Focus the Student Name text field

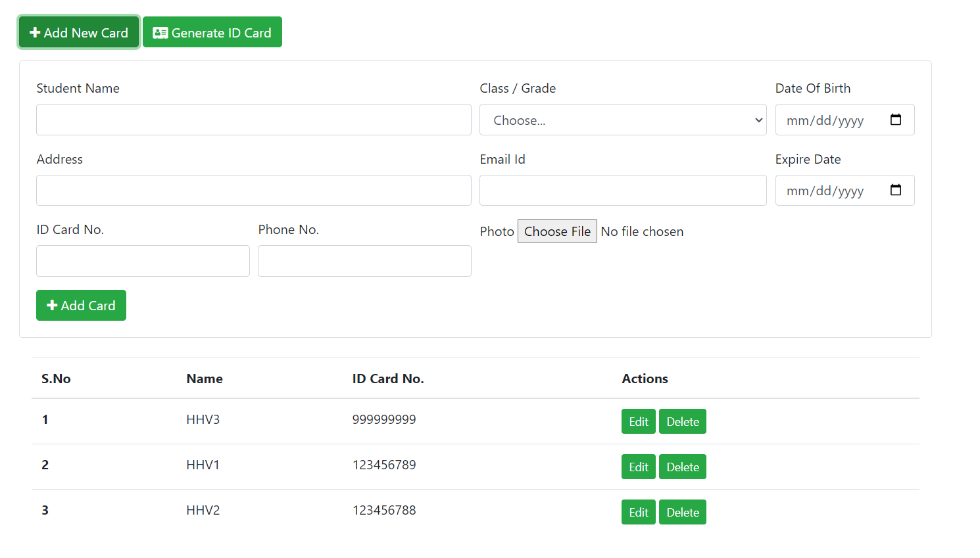click(x=253, y=120)
